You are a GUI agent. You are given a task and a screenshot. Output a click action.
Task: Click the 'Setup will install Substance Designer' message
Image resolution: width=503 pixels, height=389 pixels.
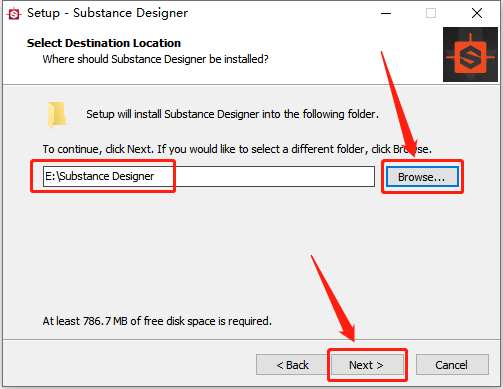pyautogui.click(x=232, y=114)
